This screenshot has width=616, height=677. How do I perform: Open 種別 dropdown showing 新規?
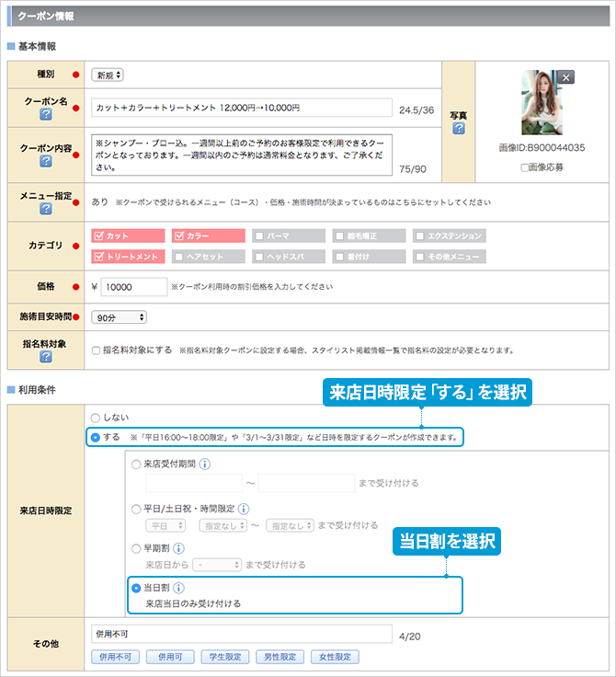(108, 75)
